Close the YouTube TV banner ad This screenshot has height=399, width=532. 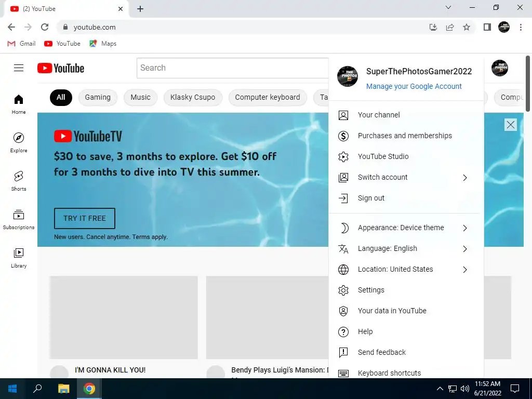[511, 125]
